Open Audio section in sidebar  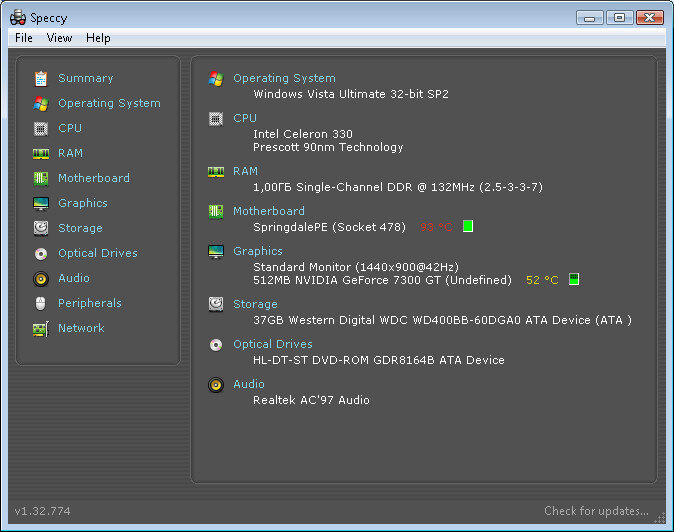[x=74, y=278]
